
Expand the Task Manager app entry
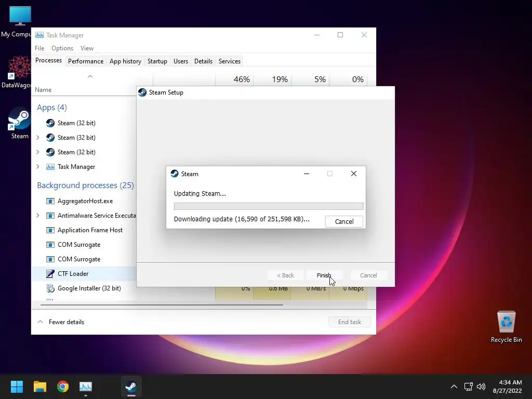coord(37,167)
